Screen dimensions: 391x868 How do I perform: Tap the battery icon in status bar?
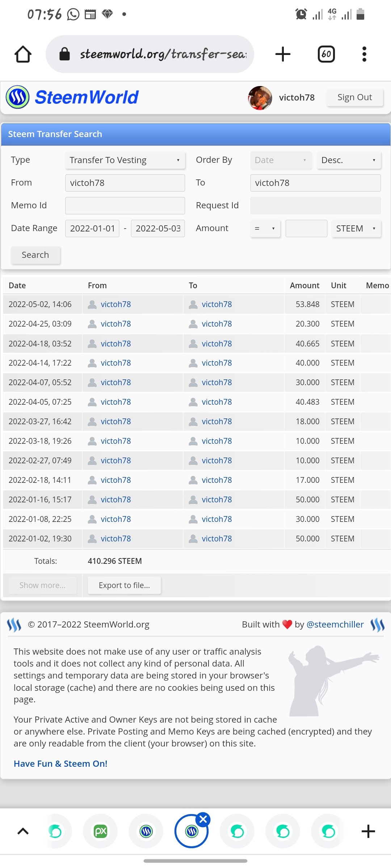(x=360, y=14)
